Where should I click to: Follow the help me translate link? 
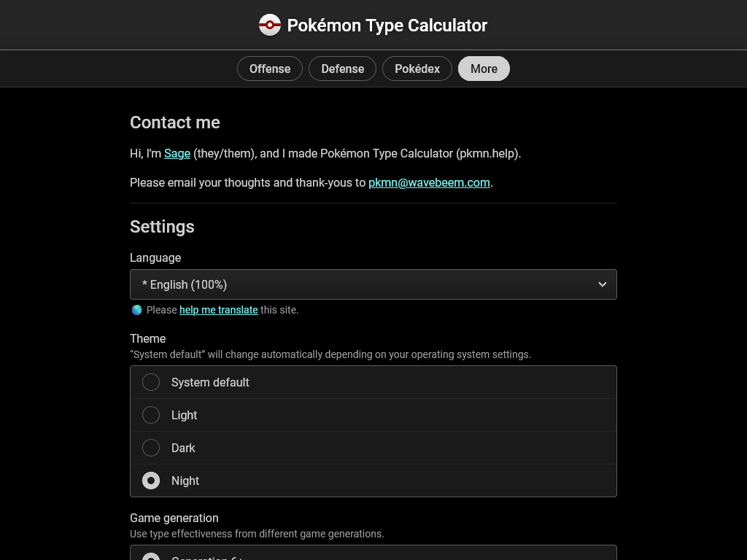(219, 310)
